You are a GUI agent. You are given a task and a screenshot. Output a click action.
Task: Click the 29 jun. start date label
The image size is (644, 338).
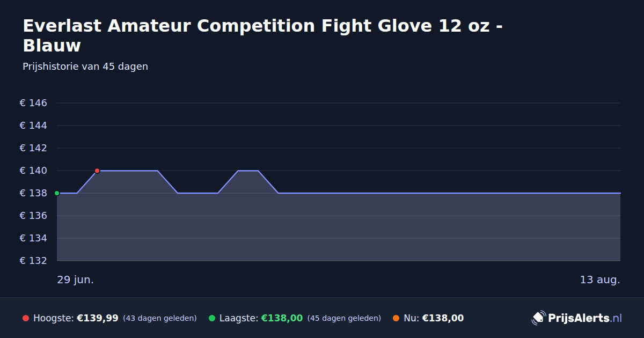(x=76, y=280)
